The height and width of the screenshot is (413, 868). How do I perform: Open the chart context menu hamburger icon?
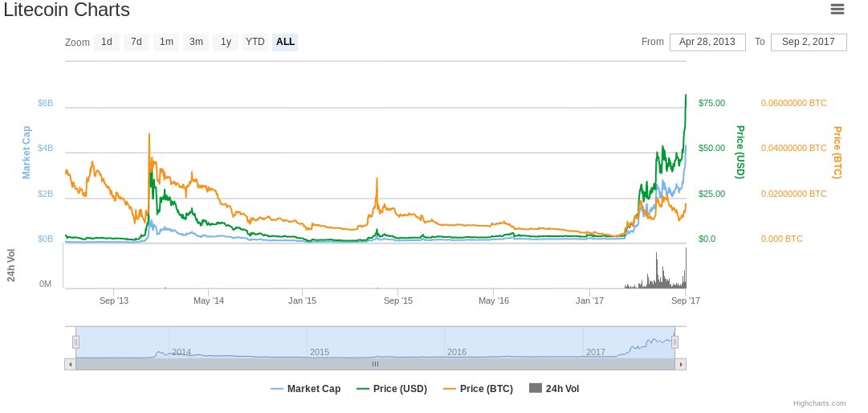coord(837,9)
